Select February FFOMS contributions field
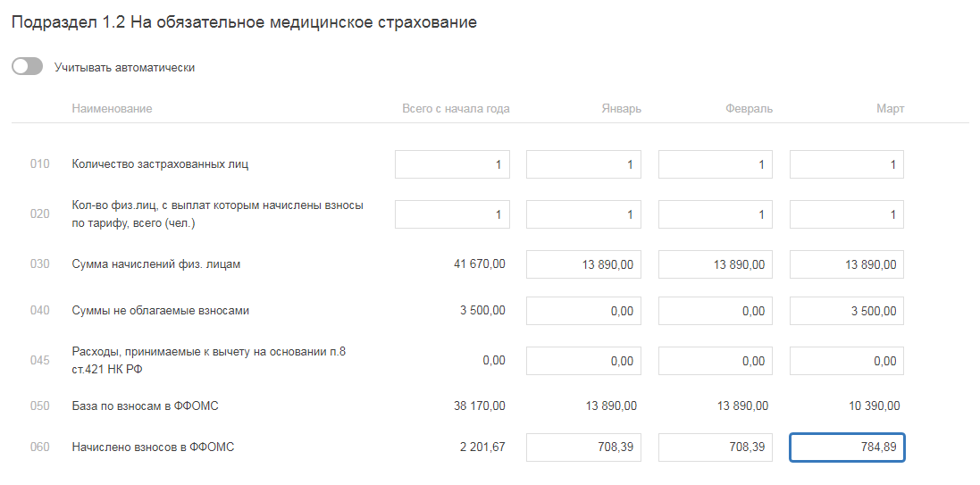The width and height of the screenshot is (980, 485). click(x=716, y=447)
